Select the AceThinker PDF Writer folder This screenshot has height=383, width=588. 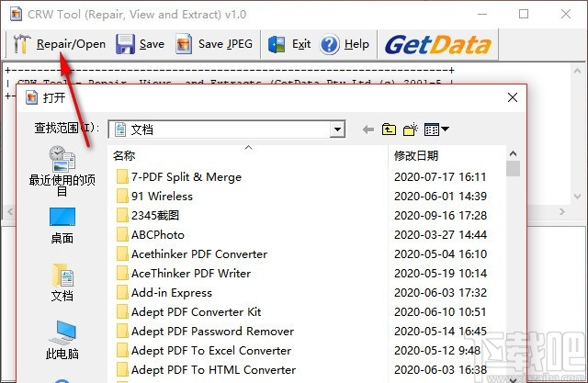click(191, 273)
